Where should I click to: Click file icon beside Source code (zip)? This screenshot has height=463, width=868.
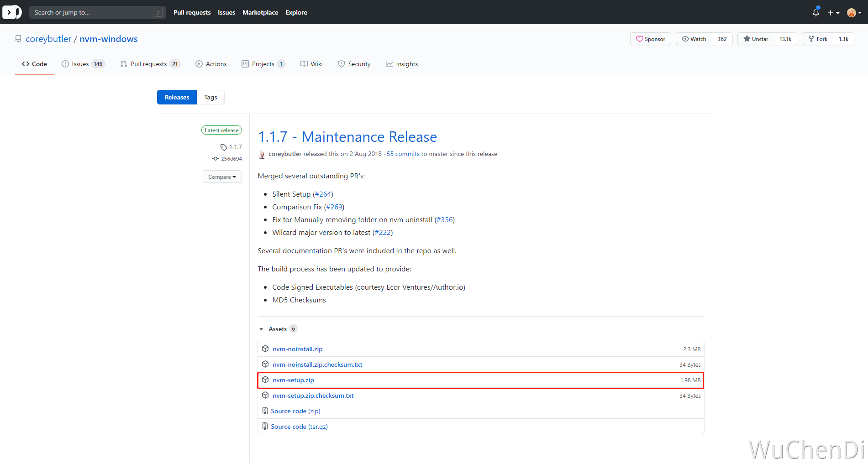(265, 411)
